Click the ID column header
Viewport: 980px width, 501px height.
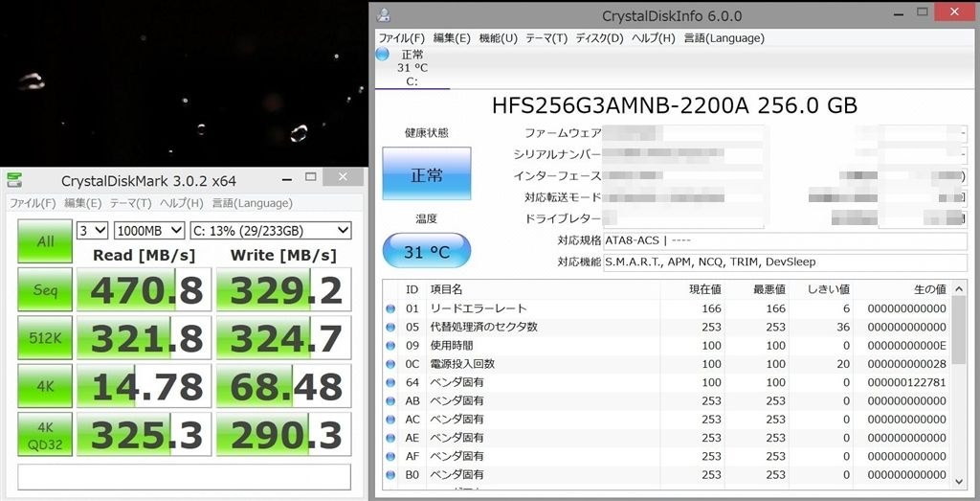(412, 289)
